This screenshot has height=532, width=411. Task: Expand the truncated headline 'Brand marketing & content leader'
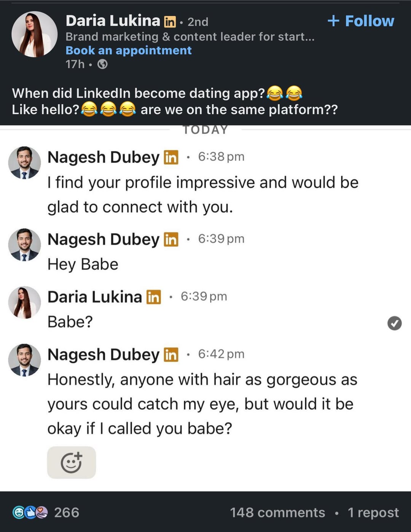click(x=190, y=37)
